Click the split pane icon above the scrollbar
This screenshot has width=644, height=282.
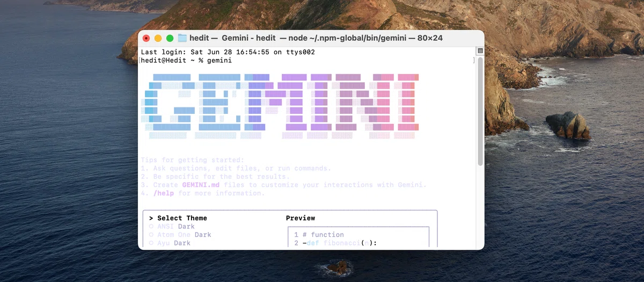pyautogui.click(x=480, y=51)
